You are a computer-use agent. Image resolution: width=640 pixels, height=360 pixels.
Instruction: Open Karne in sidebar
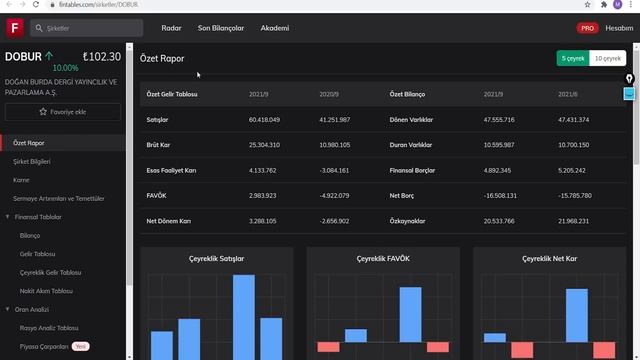click(x=21, y=180)
